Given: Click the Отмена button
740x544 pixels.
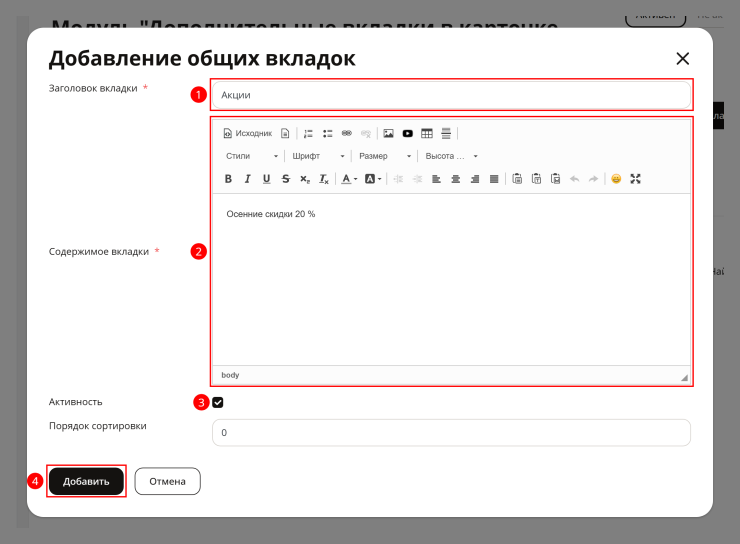Looking at the screenshot, I should pos(168,481).
